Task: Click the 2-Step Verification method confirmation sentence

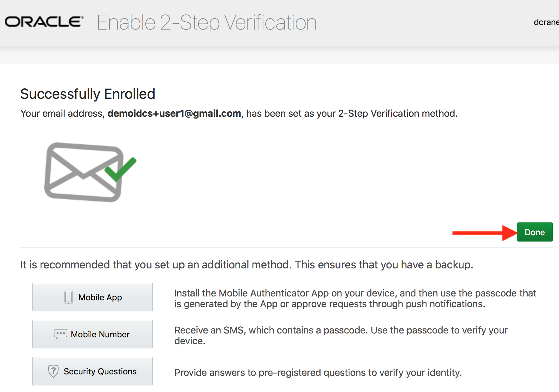Action: 239,113
